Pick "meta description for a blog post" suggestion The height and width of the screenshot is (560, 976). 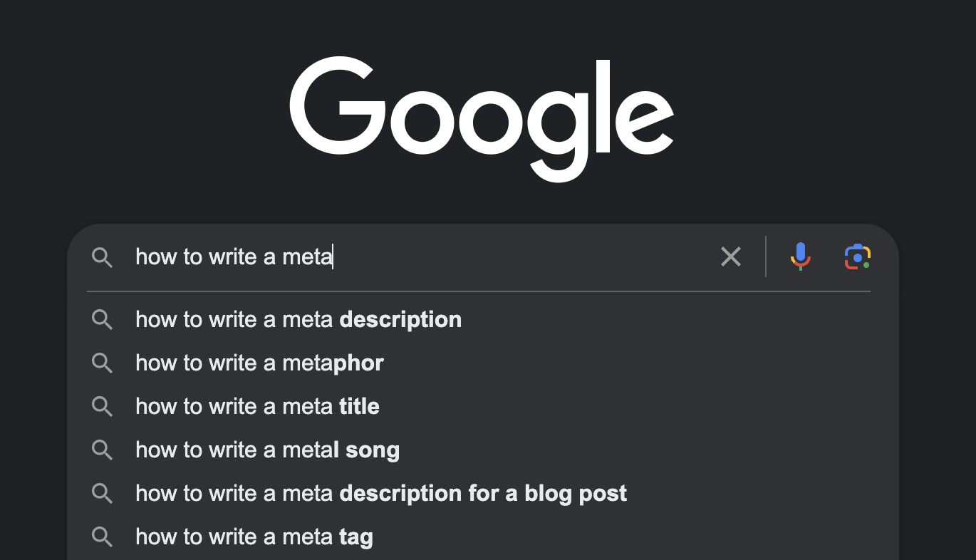coord(483,494)
